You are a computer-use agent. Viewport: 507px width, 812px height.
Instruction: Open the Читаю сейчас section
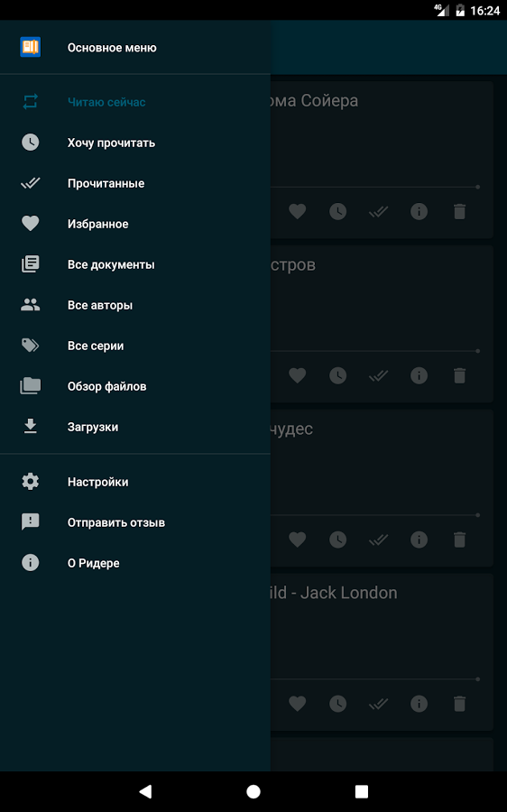pyautogui.click(x=134, y=102)
